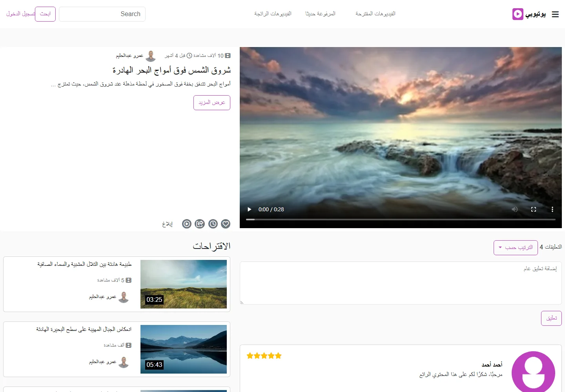The image size is (565, 392).
Task: Click the قبل 4 أشهر upload date
Action: (x=178, y=56)
